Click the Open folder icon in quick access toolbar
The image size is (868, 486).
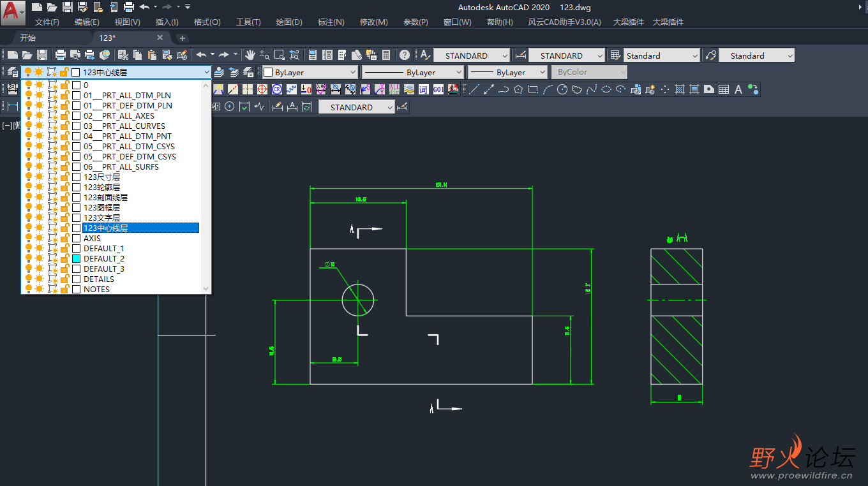click(52, 7)
